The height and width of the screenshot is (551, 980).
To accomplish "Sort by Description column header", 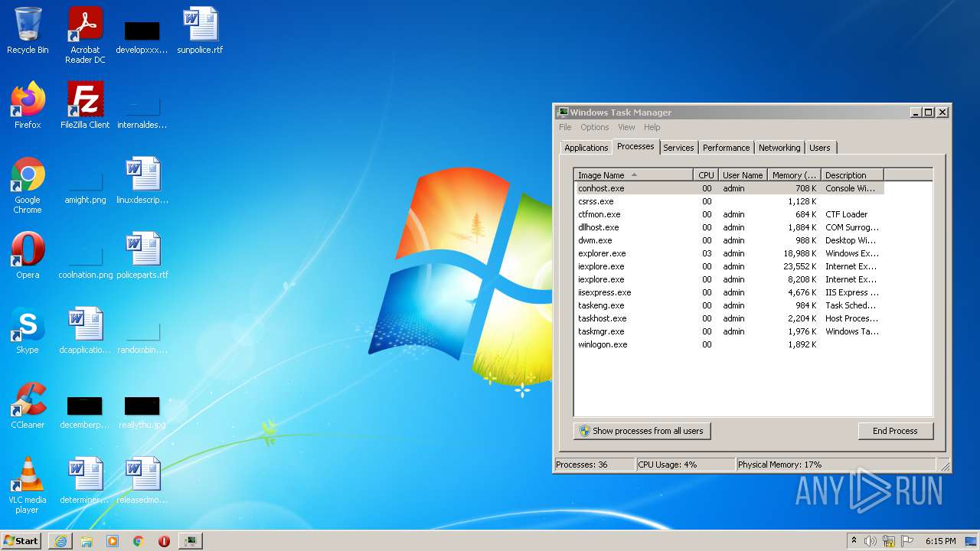I will click(x=852, y=175).
